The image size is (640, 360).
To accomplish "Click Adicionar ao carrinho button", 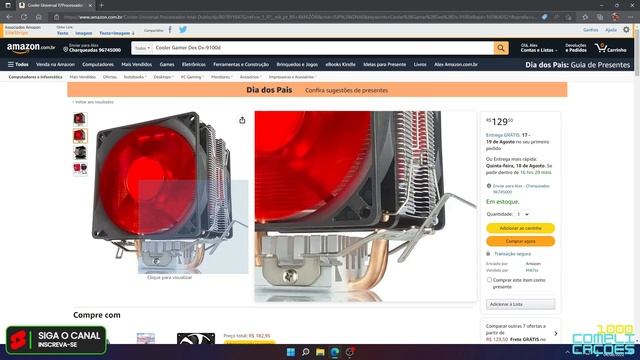I will point(520,228).
